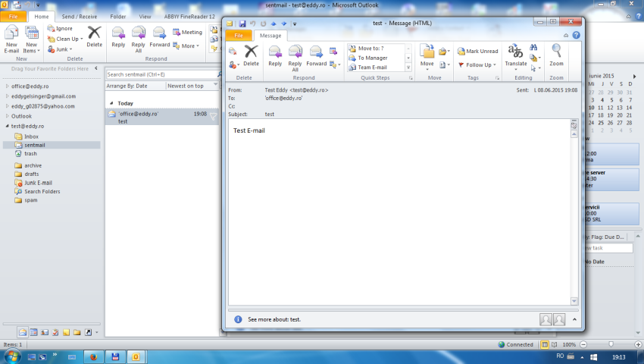Expand office@eddy.ro account tree
The width and height of the screenshot is (644, 364).
(7, 86)
